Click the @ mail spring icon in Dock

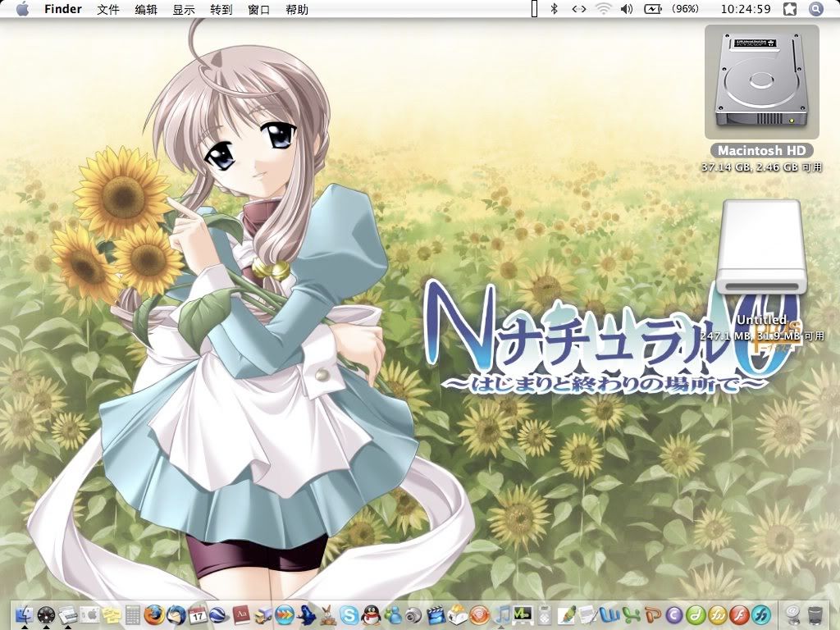[x=793, y=615]
